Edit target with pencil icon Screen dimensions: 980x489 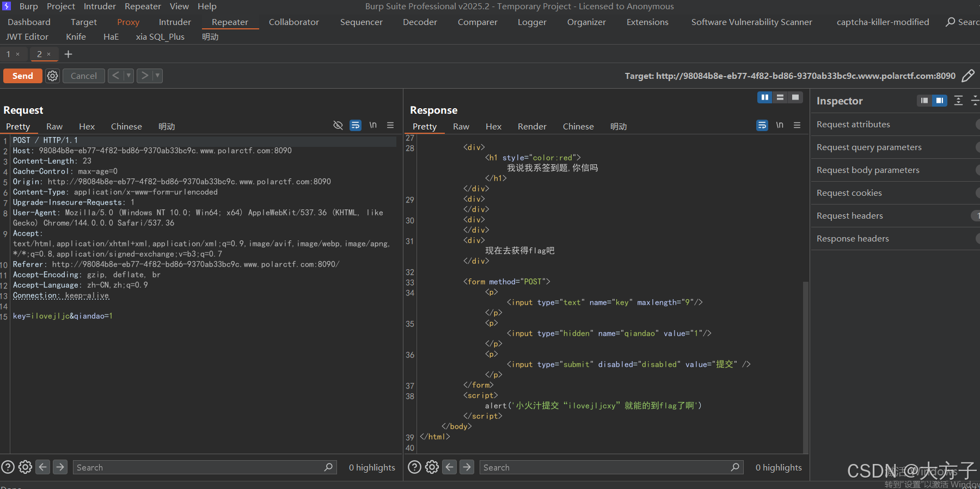coord(968,76)
